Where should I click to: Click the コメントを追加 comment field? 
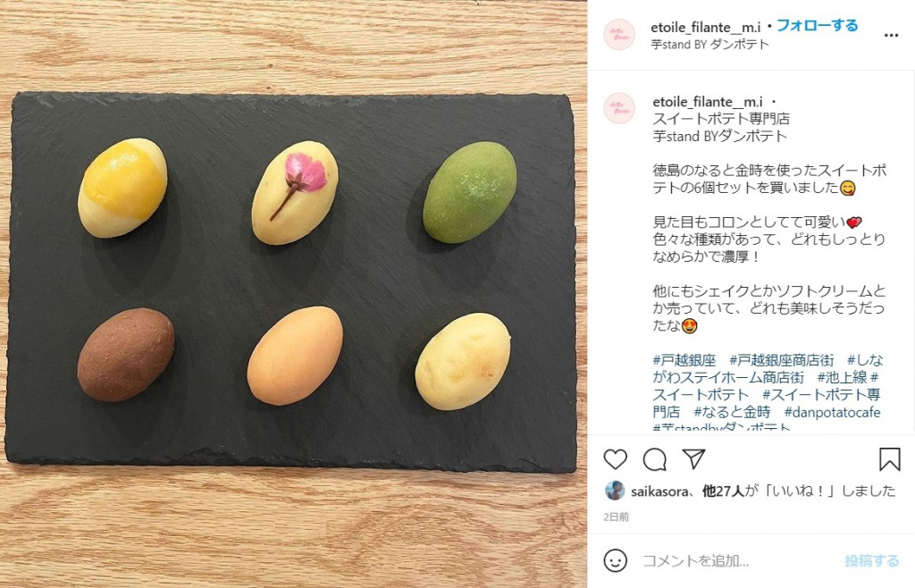point(738,561)
